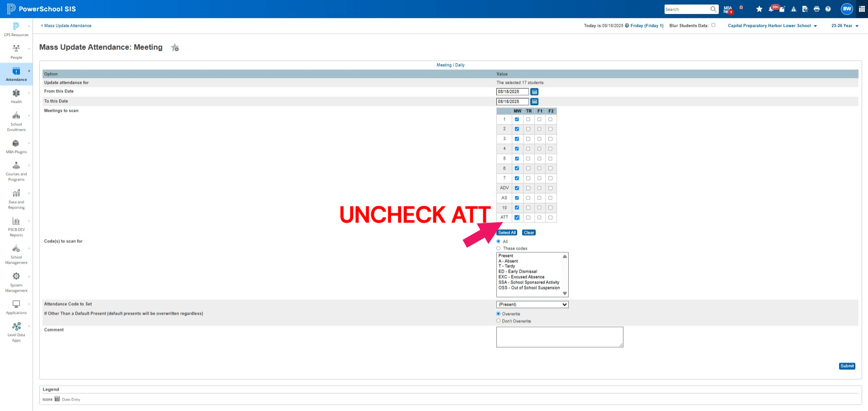The width and height of the screenshot is (868, 411).
Task: Add this page to favorites star
Action: point(175,47)
